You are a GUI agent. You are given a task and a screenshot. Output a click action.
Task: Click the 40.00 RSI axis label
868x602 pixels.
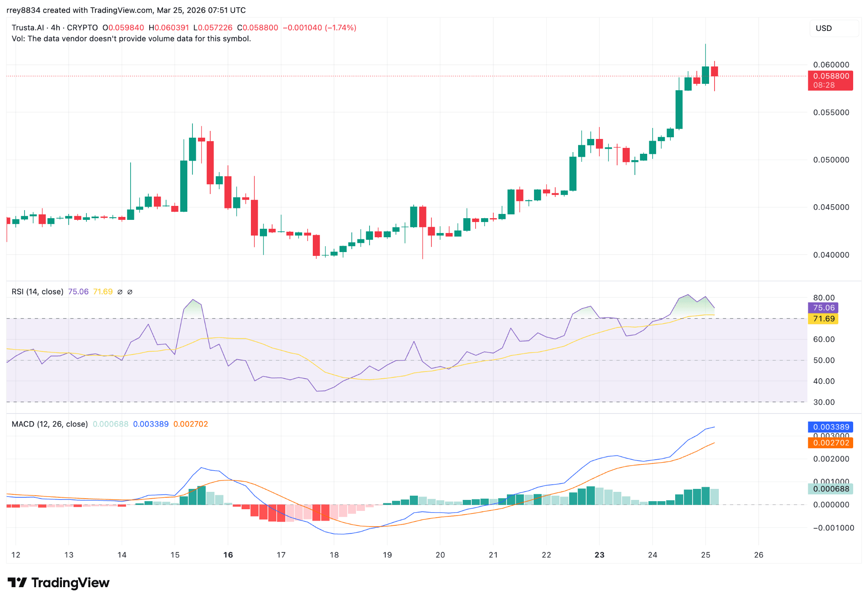pyautogui.click(x=824, y=381)
